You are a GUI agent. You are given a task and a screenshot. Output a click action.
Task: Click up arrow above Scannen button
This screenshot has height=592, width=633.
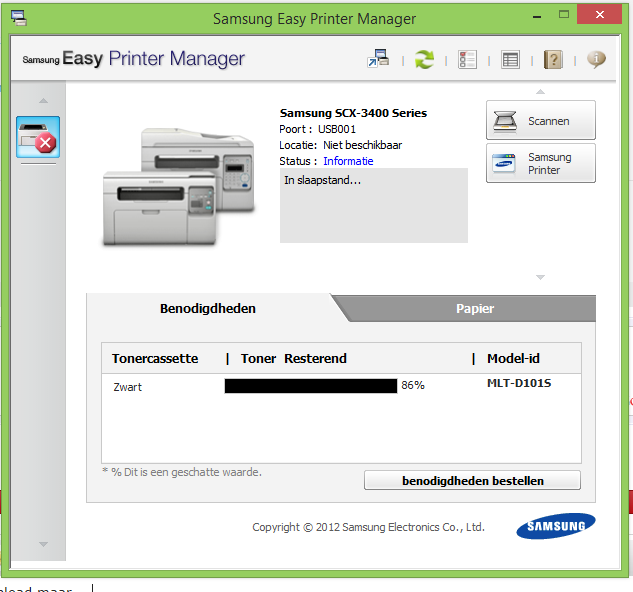[540, 92]
